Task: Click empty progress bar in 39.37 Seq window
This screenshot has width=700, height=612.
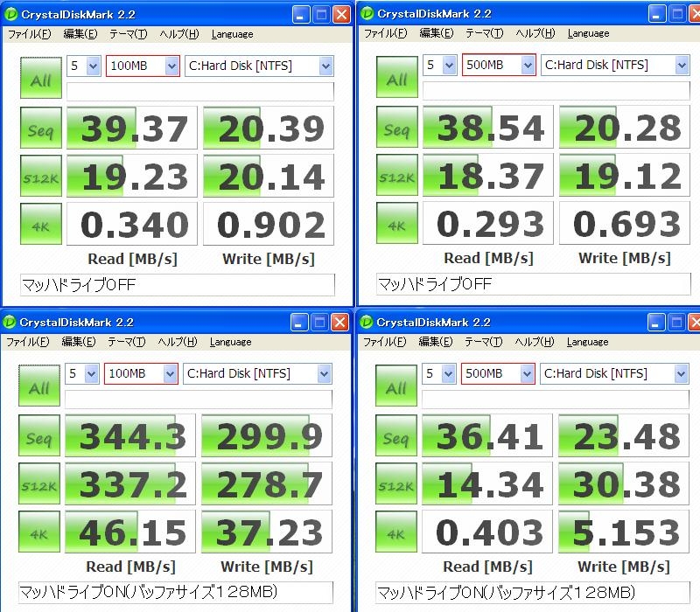Action: (x=200, y=92)
